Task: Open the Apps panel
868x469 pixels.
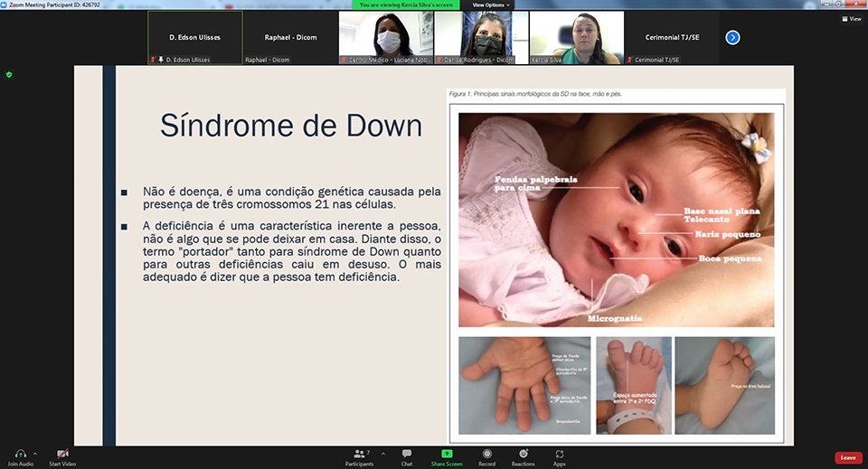Action: pos(560,454)
